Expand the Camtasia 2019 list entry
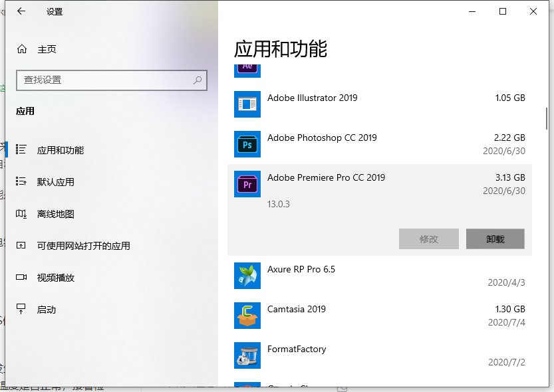The image size is (554, 392). tap(379, 316)
